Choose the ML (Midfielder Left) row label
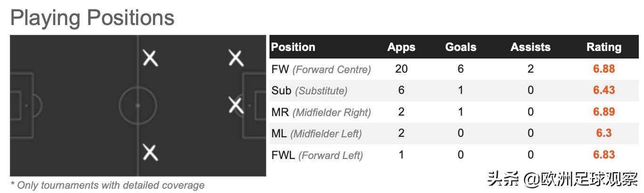Viewport: 644px width, 193px height. click(x=317, y=134)
